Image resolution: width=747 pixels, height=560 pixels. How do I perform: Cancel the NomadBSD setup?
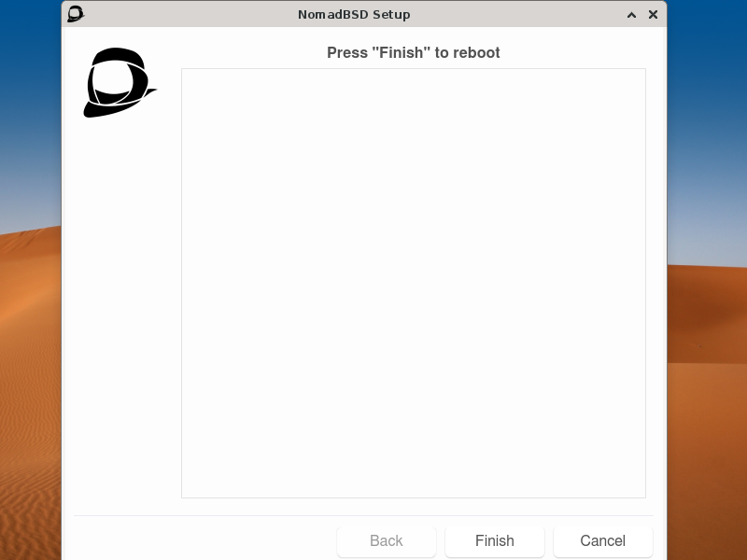click(602, 541)
